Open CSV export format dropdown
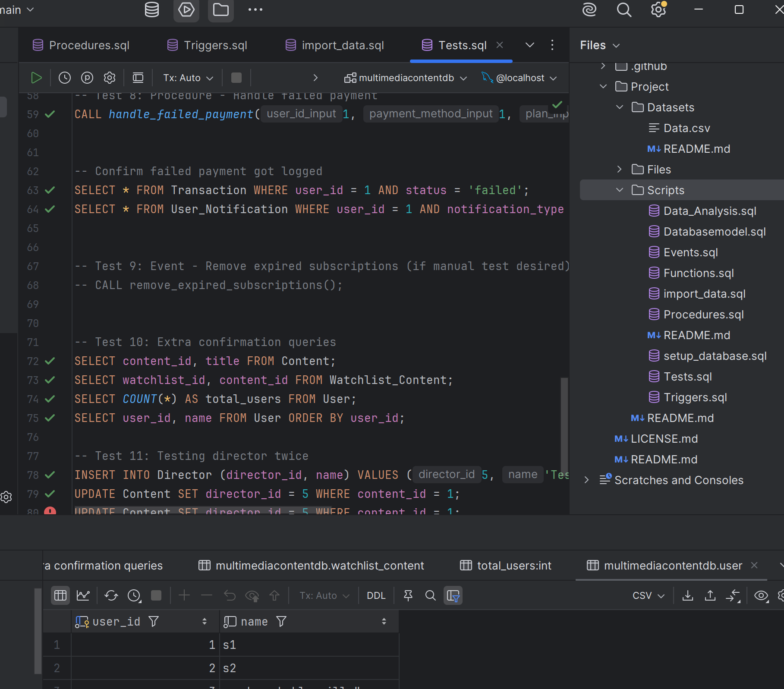 point(649,596)
